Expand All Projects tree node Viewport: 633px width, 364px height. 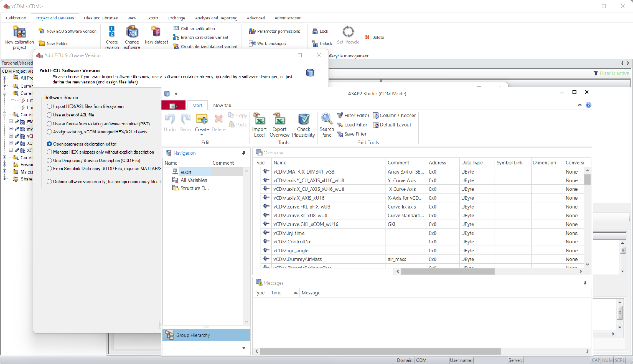click(x=5, y=78)
